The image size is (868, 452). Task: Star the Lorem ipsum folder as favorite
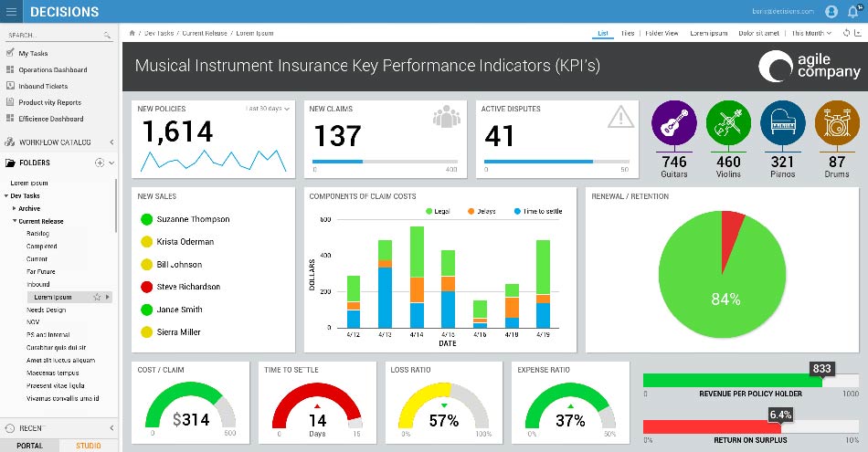97,297
